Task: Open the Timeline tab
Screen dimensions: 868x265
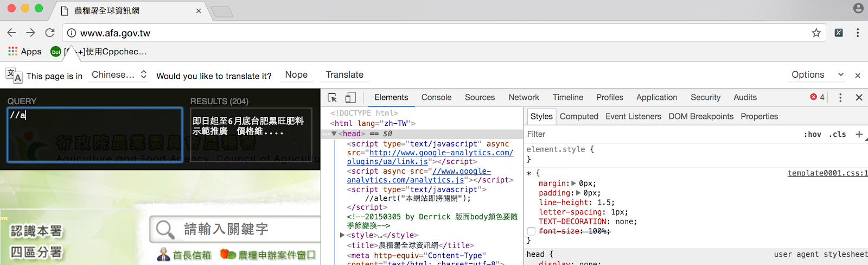Action: click(x=568, y=97)
